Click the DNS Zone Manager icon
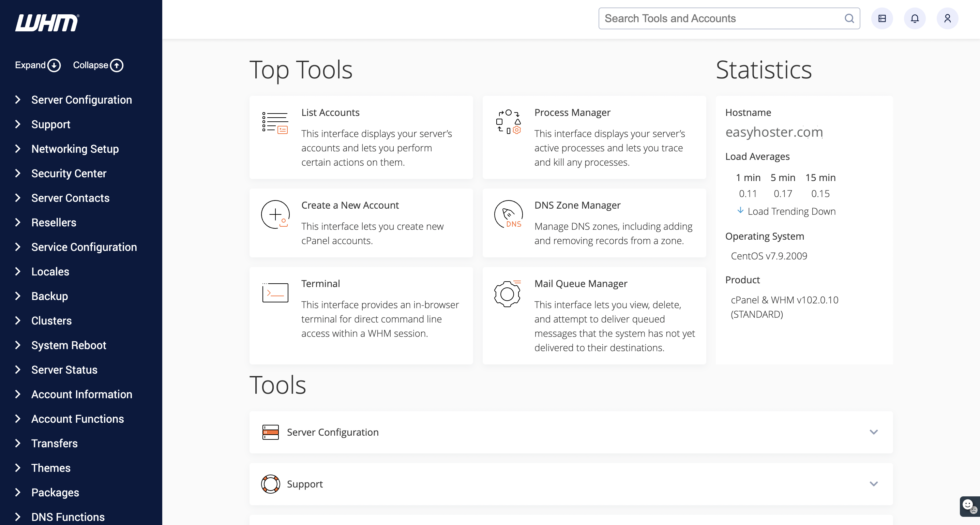Screen dimensions: 980x525 pyautogui.click(x=508, y=215)
